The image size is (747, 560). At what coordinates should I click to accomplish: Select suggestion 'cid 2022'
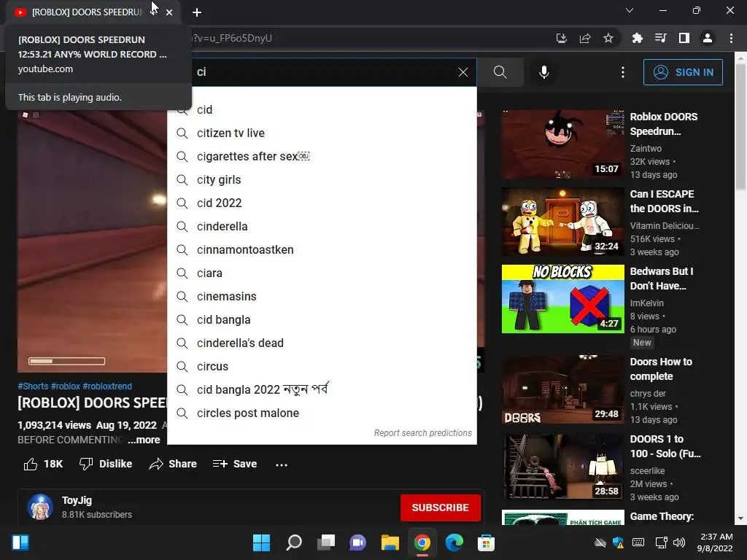(322, 203)
